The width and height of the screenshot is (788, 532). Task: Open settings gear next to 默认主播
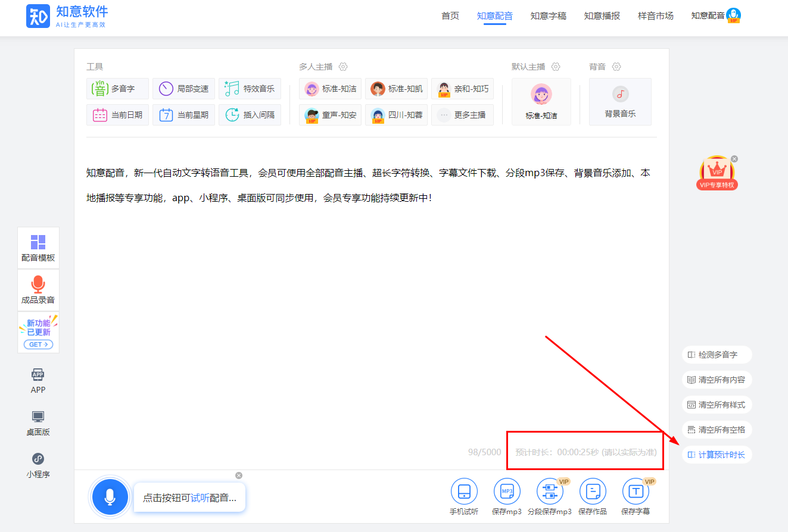coord(556,67)
